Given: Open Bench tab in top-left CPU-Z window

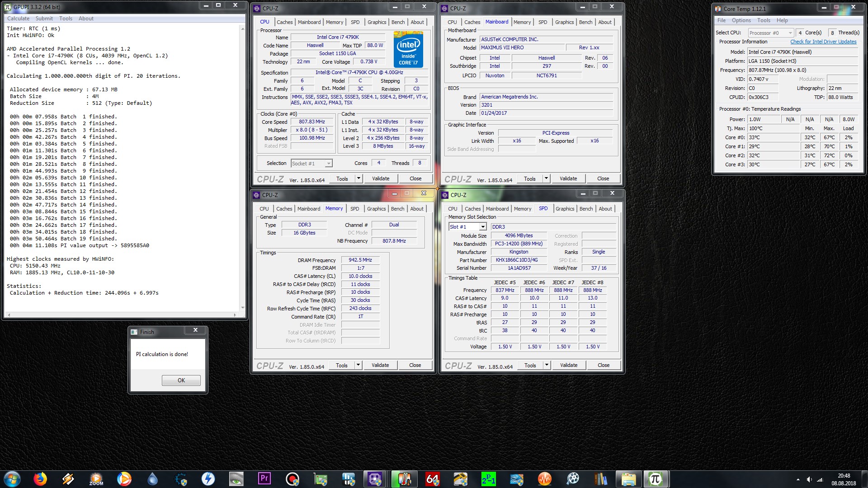Looking at the screenshot, I should 398,22.
